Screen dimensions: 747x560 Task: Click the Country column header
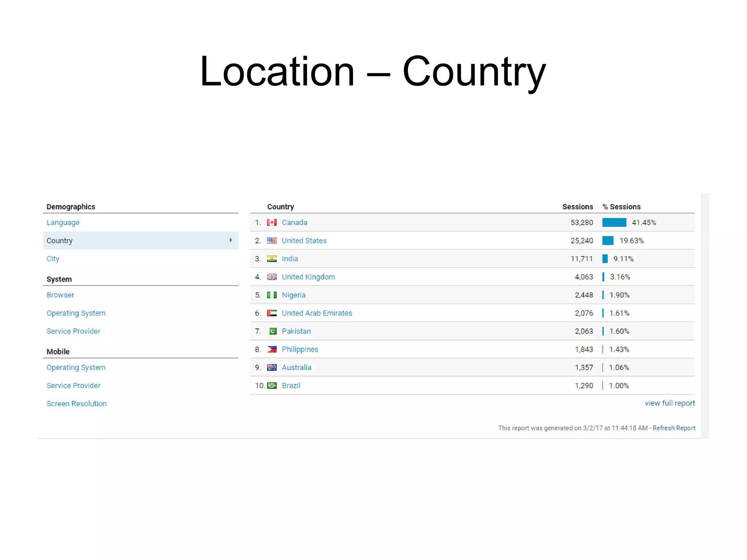click(280, 207)
